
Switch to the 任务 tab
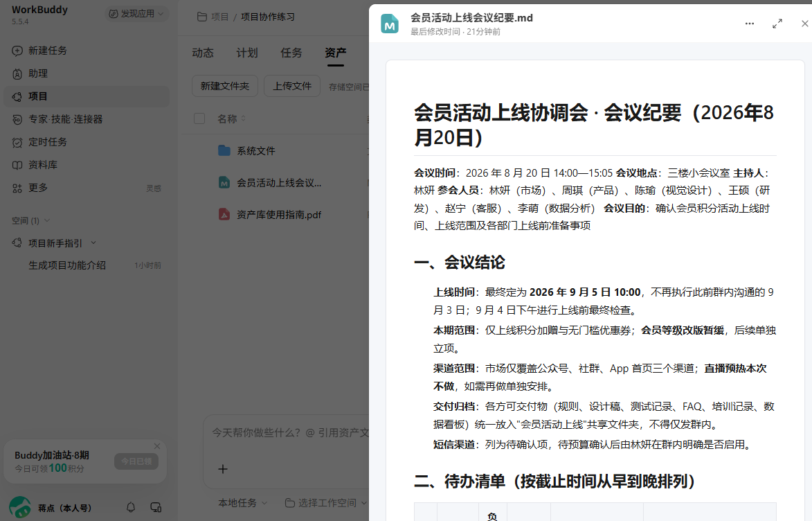(x=291, y=53)
